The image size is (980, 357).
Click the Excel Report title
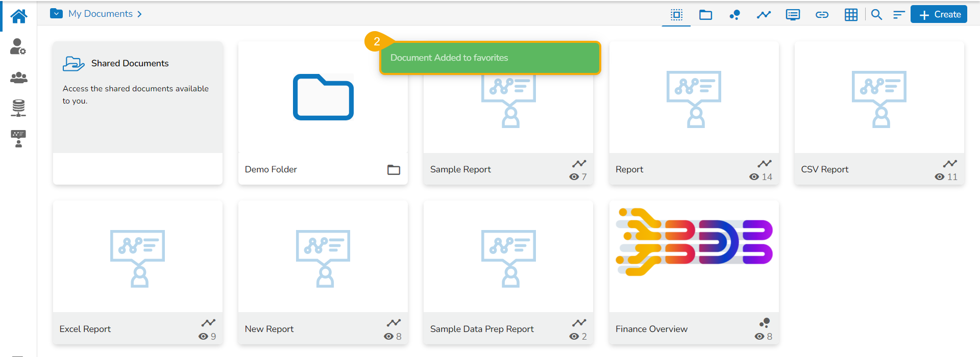click(x=85, y=329)
